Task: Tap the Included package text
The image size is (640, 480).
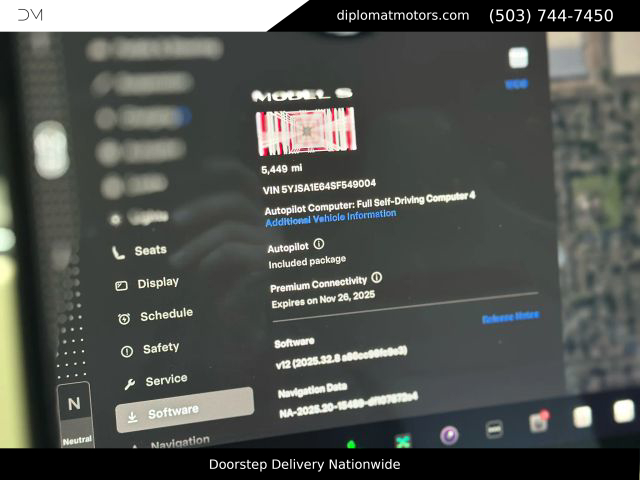Action: [307, 262]
